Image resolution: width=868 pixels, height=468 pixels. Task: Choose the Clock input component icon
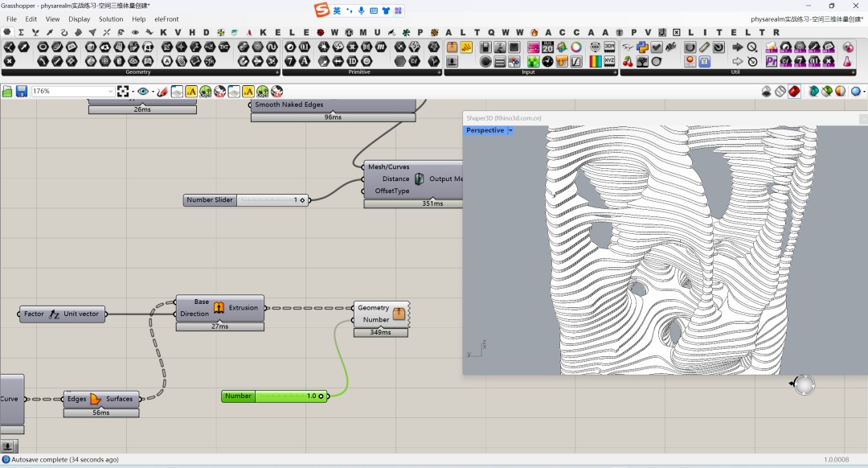tap(547, 61)
